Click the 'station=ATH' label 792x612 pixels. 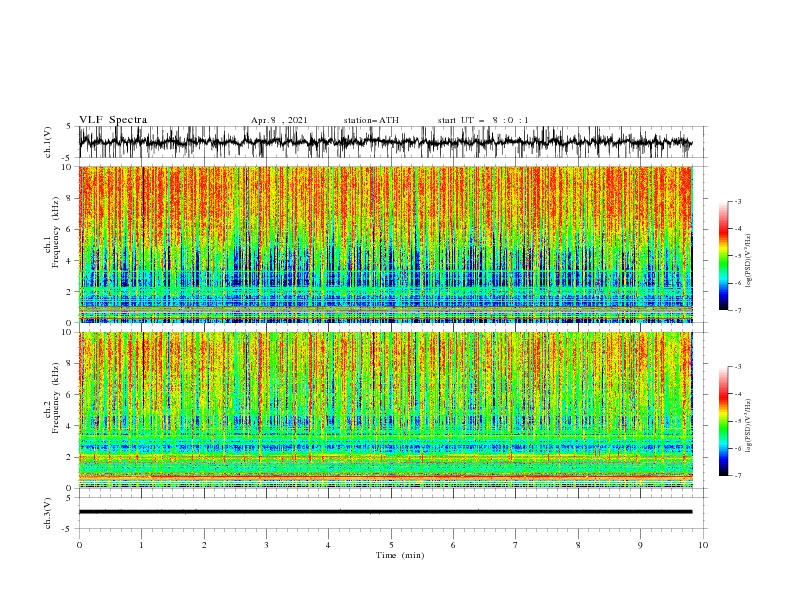point(371,120)
